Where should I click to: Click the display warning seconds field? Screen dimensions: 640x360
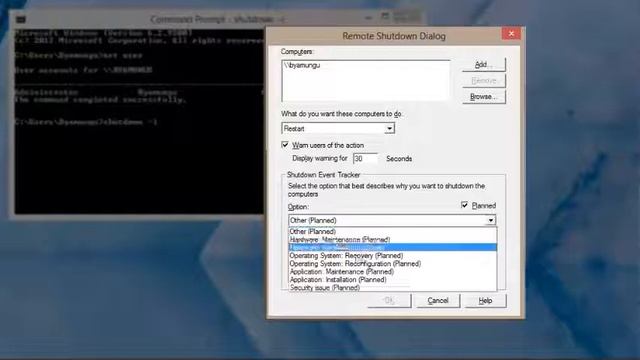(x=365, y=158)
